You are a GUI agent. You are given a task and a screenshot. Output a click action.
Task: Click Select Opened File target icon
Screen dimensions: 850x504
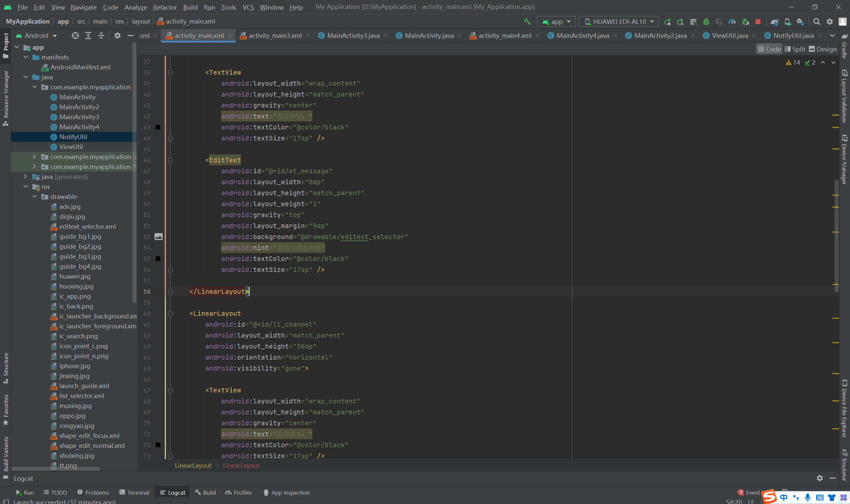(x=75, y=36)
